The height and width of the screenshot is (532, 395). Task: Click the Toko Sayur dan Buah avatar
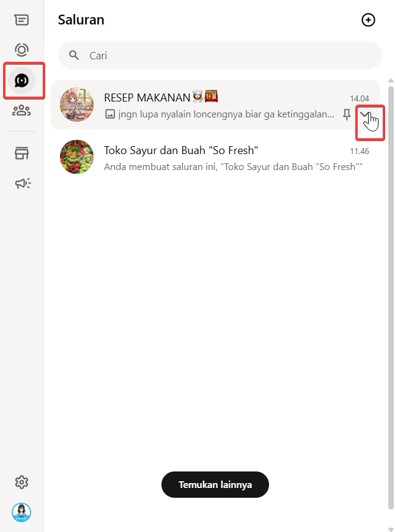pyautogui.click(x=77, y=157)
